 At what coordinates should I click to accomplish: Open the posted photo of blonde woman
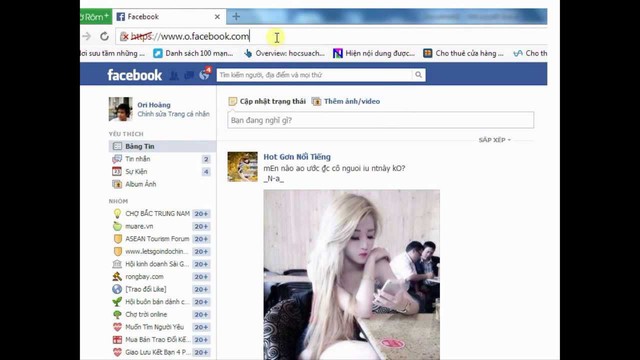tap(351, 275)
